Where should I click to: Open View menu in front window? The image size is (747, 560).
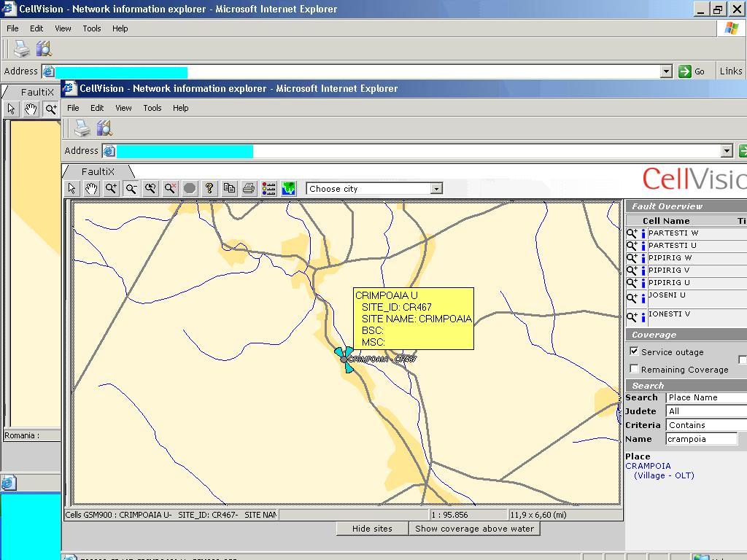point(123,108)
